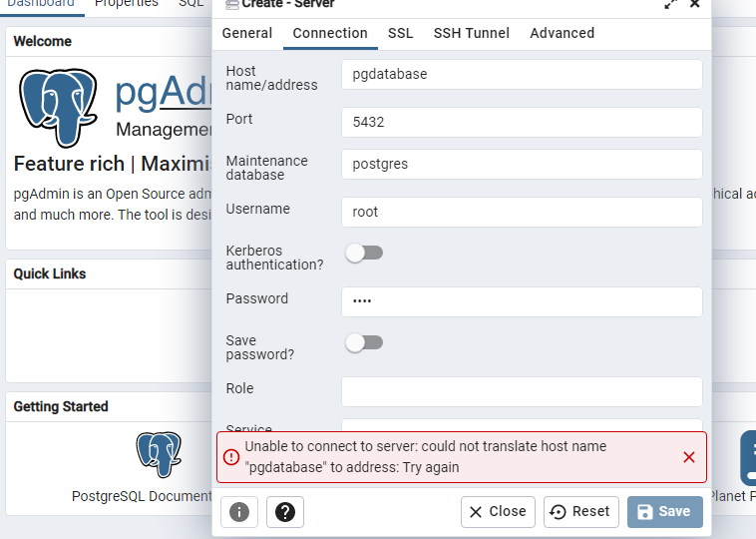Dismiss the connection error alert with red X
This screenshot has height=539, width=756.
tap(688, 457)
